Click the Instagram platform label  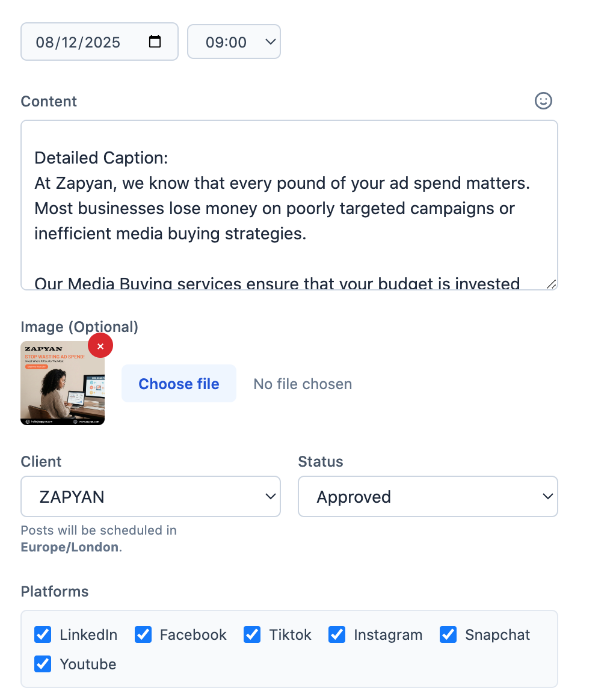tap(388, 634)
